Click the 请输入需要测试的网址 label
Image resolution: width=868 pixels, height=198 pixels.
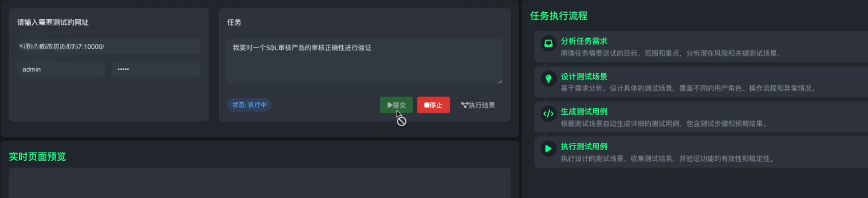coord(53,22)
